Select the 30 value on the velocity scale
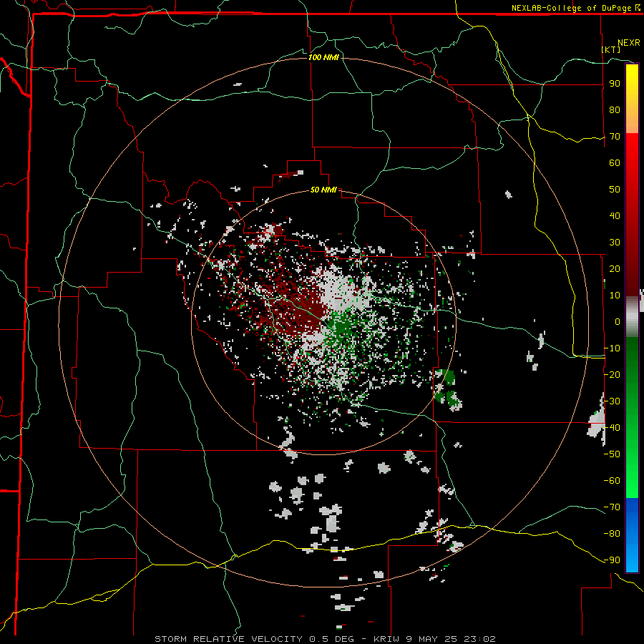The width and height of the screenshot is (644, 644). point(615,243)
